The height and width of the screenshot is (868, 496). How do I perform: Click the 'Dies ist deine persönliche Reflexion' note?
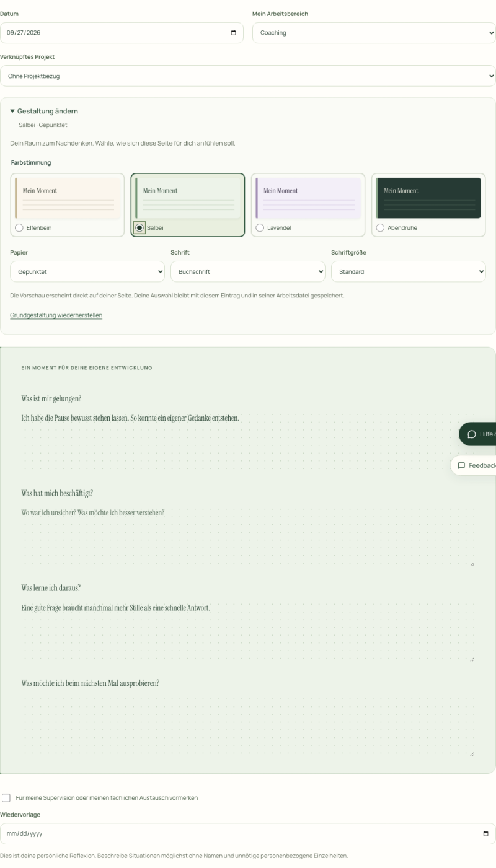click(174, 856)
